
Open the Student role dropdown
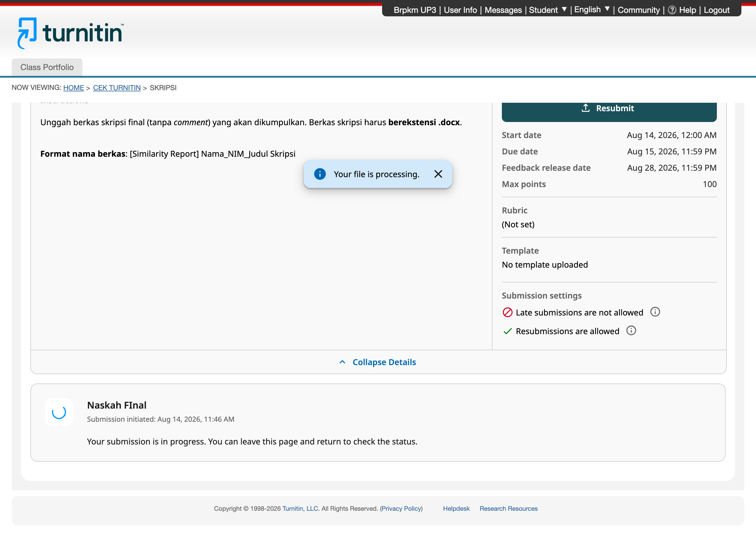coord(547,10)
